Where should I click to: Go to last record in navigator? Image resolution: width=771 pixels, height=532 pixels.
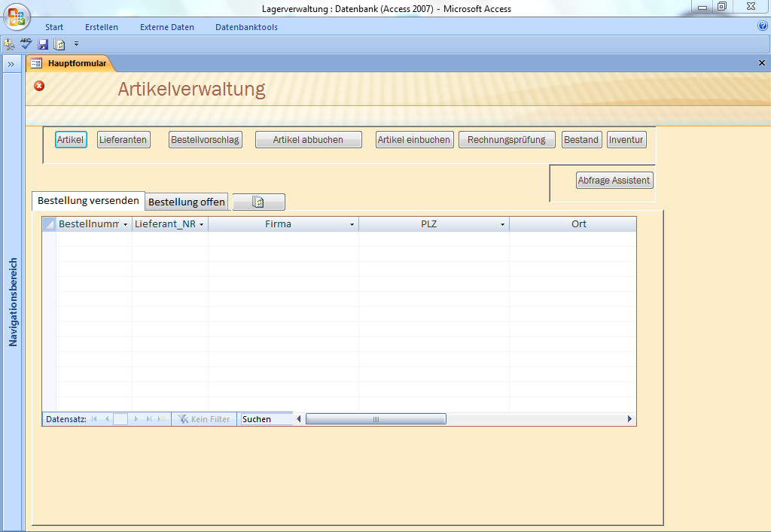(148, 419)
